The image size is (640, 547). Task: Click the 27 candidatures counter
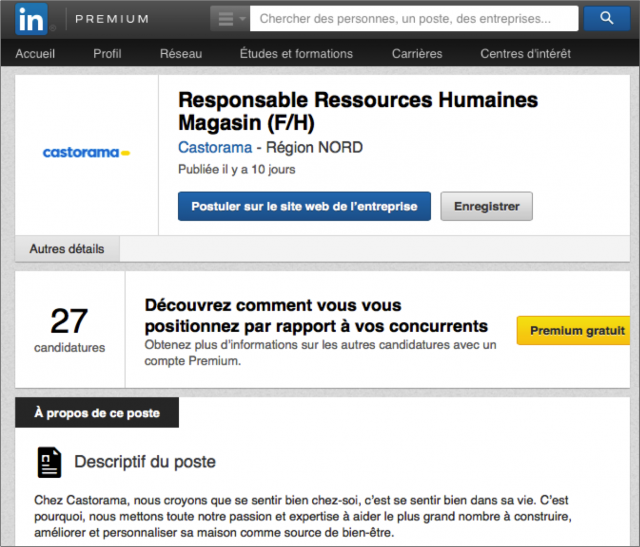[69, 329]
